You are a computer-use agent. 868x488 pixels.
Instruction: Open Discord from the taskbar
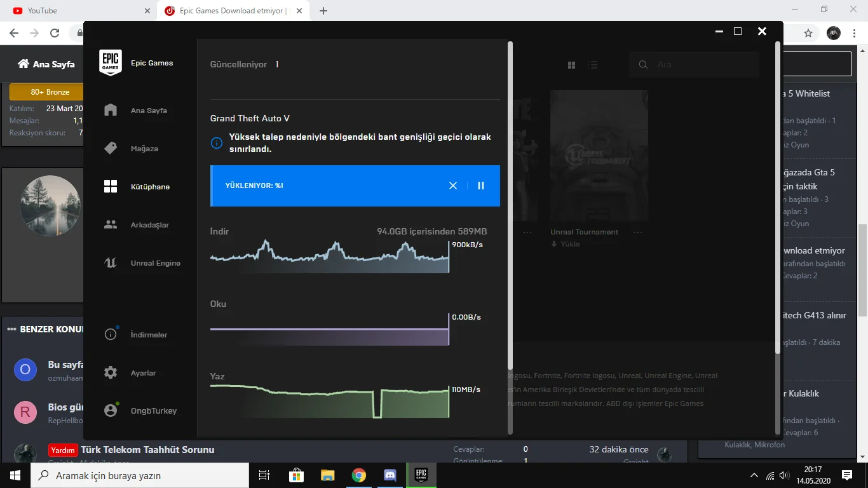click(390, 475)
